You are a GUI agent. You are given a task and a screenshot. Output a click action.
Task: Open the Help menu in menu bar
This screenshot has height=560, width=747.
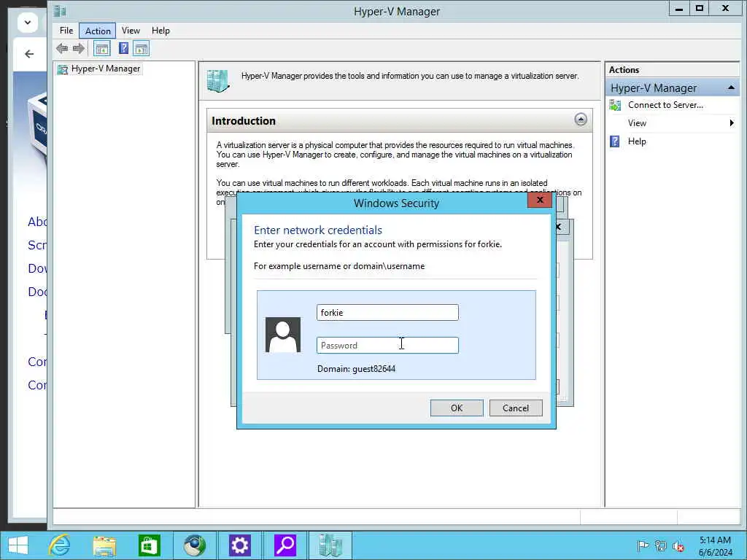[160, 31]
